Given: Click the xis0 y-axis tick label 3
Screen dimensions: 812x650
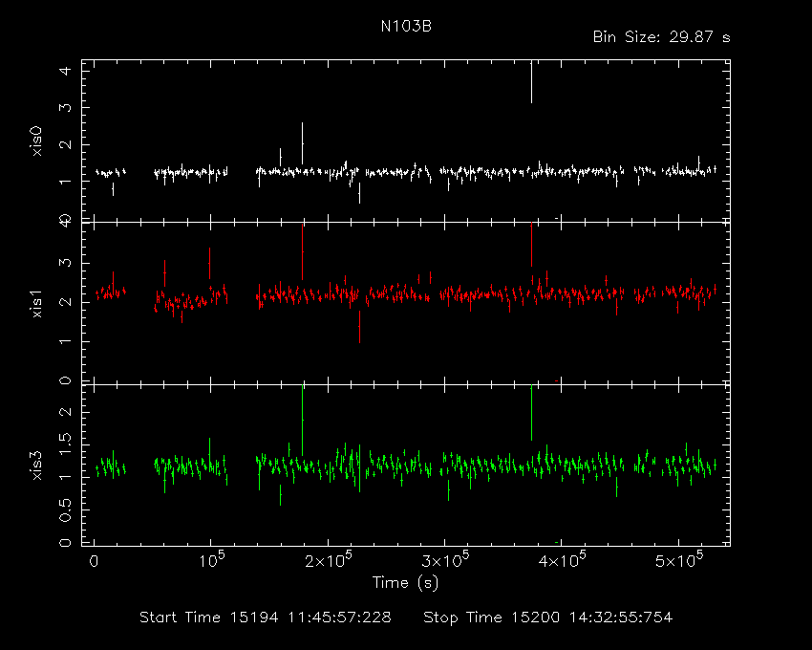Looking at the screenshot, I should [66, 108].
